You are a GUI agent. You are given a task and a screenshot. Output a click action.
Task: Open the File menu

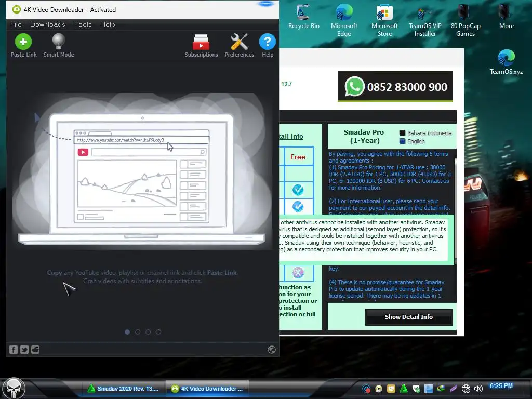(16, 24)
